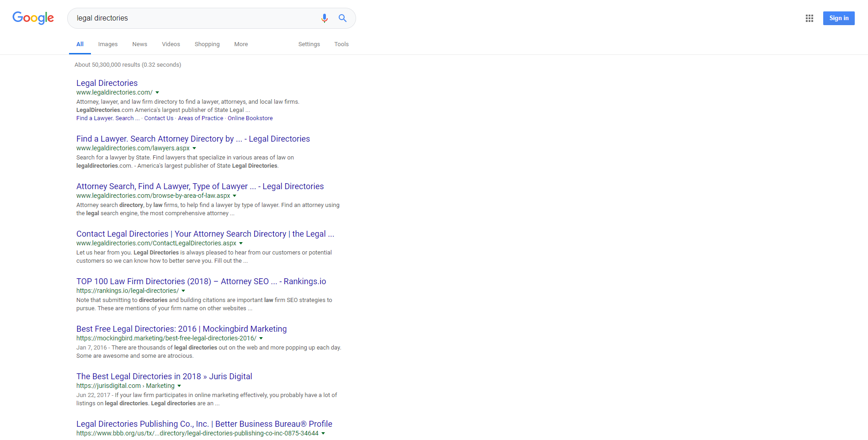Click the snippet dated Jun 22, 2017
The width and height of the screenshot is (868, 440).
click(x=207, y=399)
